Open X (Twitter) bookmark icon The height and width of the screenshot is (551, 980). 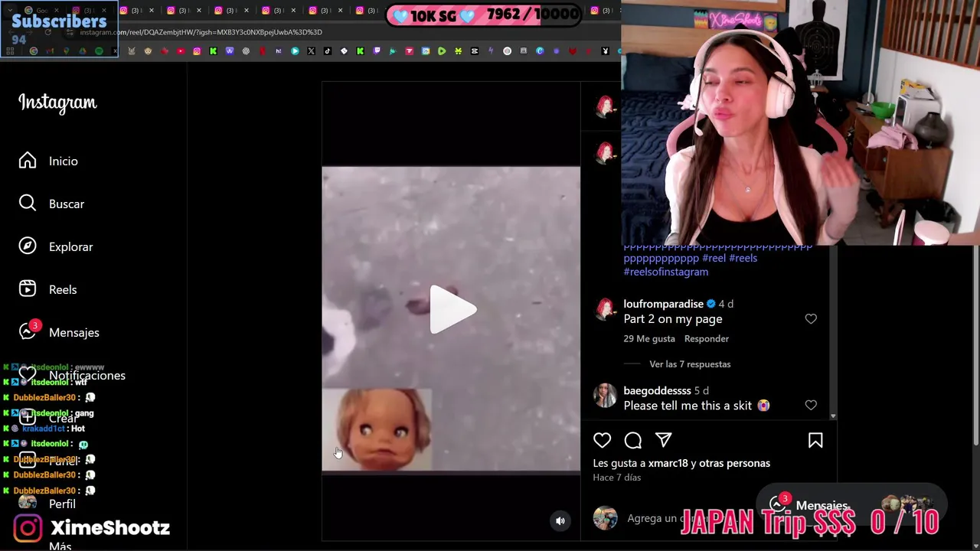tap(311, 51)
